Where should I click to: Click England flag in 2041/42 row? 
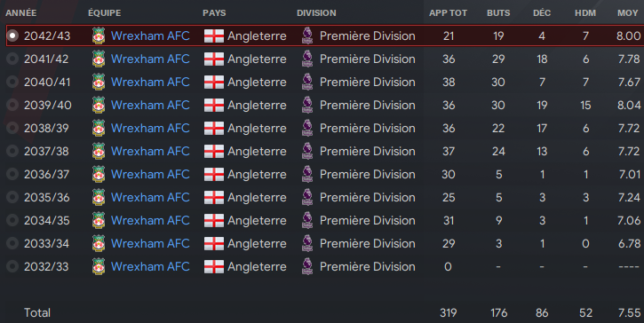(x=214, y=59)
